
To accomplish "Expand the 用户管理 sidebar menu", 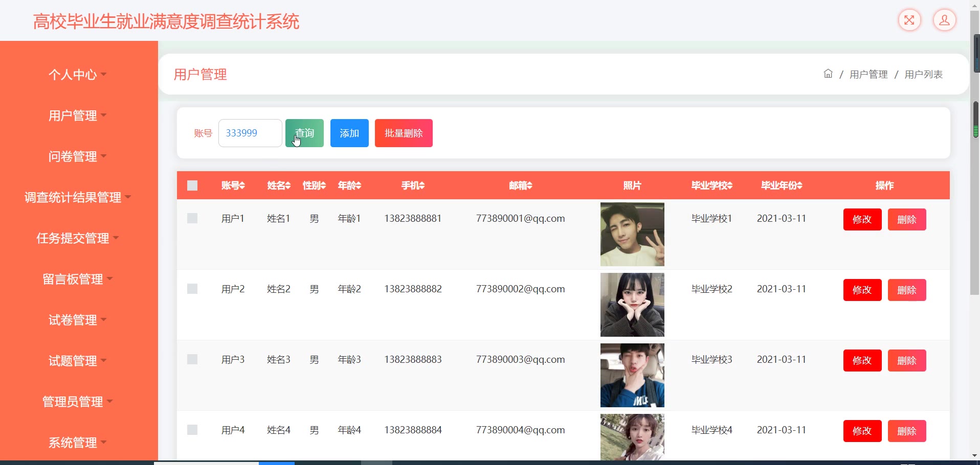I will point(78,115).
